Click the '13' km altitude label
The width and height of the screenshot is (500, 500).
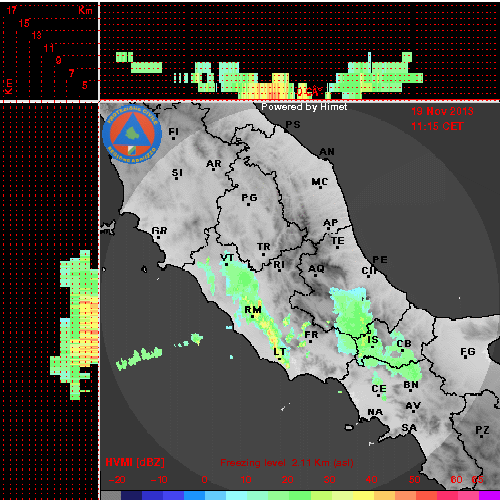[37, 35]
